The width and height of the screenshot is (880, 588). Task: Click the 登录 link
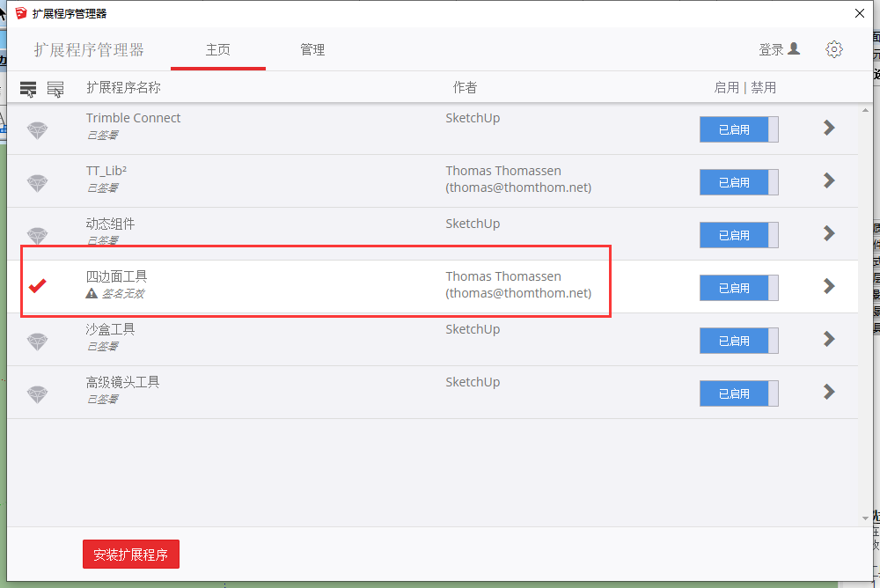(771, 50)
